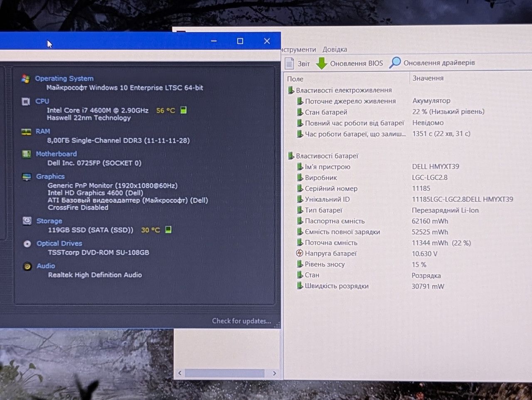Select the Graphics monitor icon
The width and height of the screenshot is (532, 400).
click(x=27, y=177)
